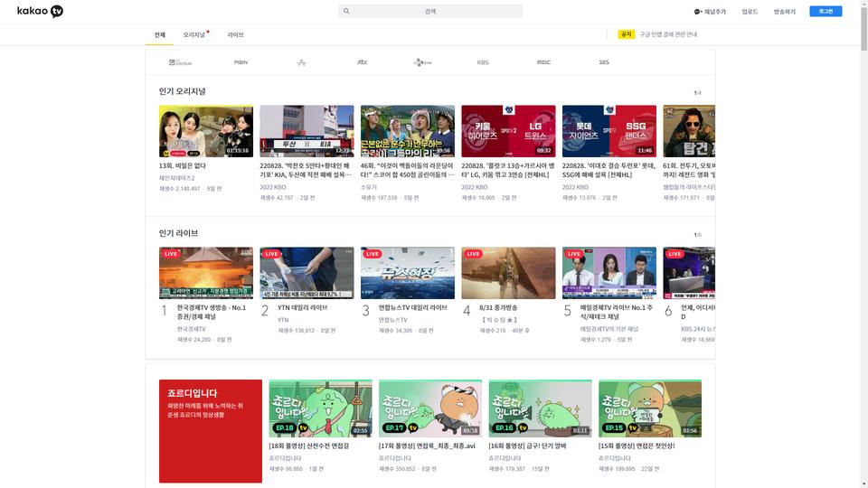
Task: Select the 전체 tab
Action: (159, 35)
